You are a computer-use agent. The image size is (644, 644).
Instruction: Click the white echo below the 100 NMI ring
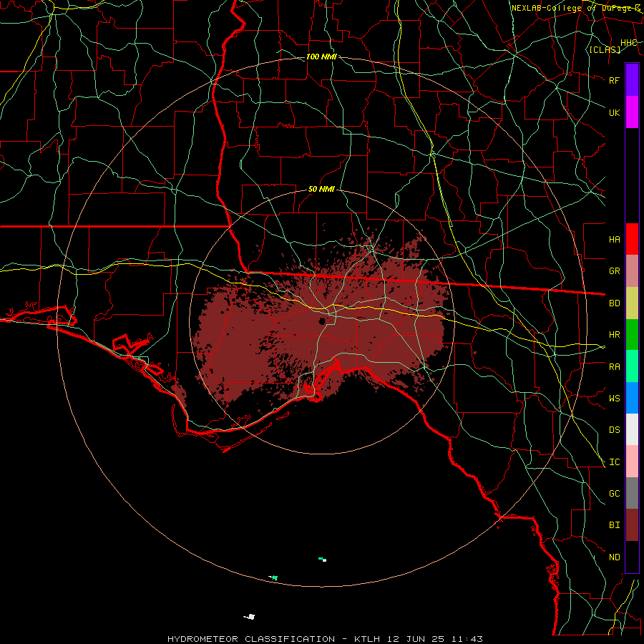[250, 617]
